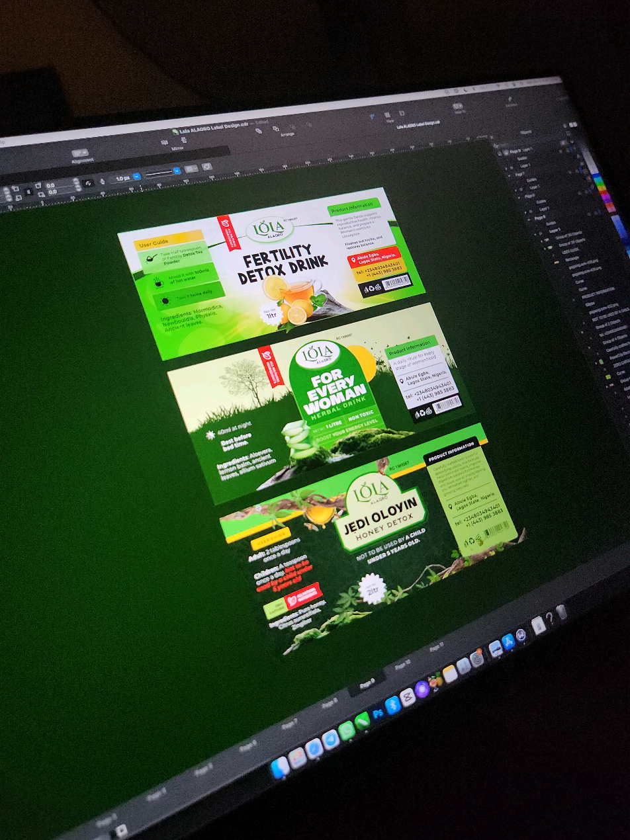
Task: Open Photoshop from the macOS Dock
Action: point(379,713)
